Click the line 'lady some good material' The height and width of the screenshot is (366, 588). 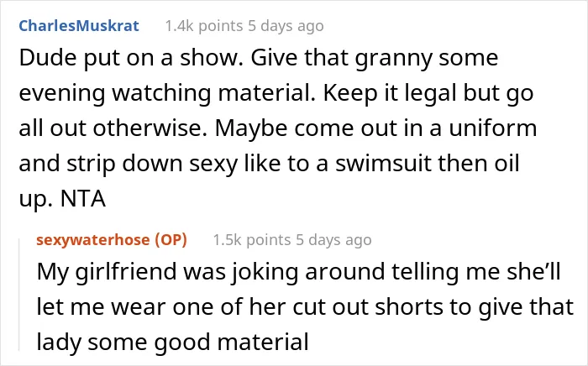[x=172, y=342]
